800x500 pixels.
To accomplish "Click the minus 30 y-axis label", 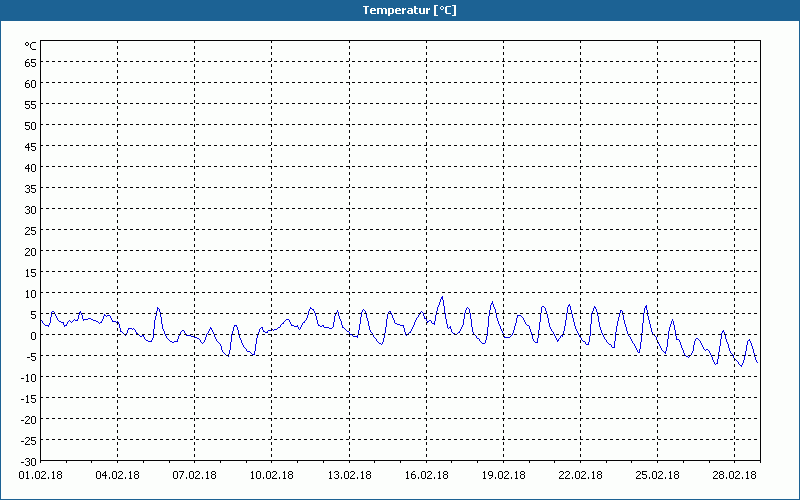I will point(28,461).
